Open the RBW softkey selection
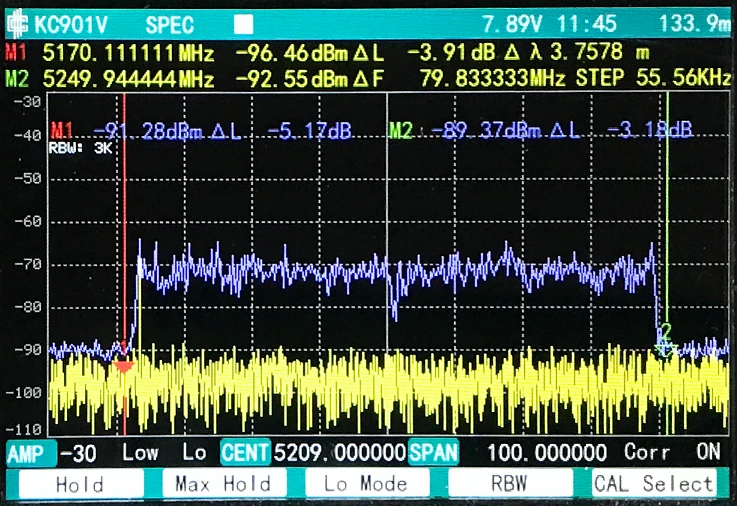 point(510,484)
